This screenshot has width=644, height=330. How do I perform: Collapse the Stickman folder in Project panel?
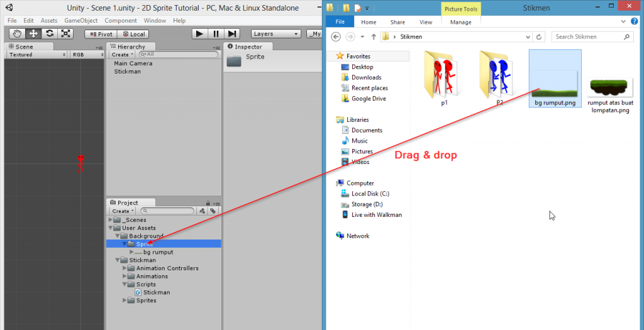click(x=117, y=260)
